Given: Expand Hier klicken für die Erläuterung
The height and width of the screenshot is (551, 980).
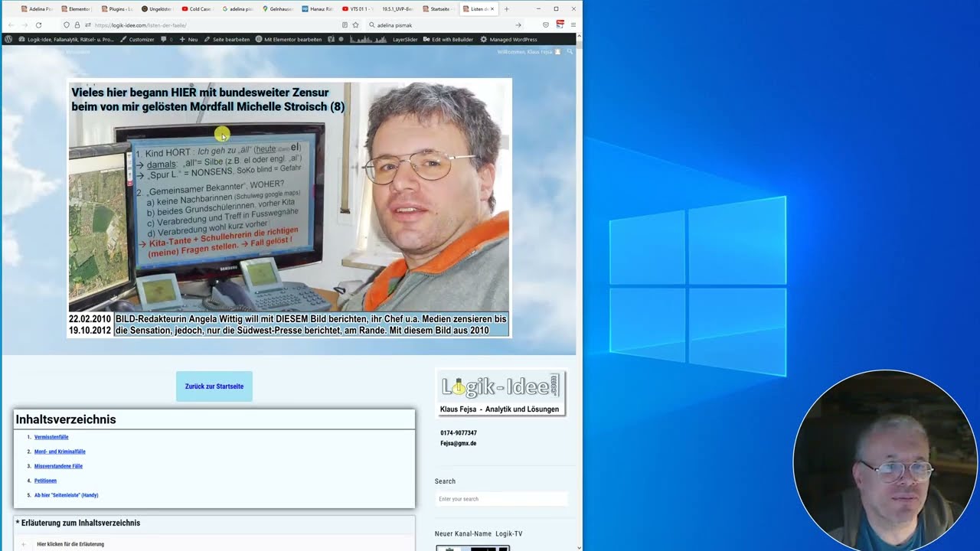Looking at the screenshot, I should click(x=70, y=544).
